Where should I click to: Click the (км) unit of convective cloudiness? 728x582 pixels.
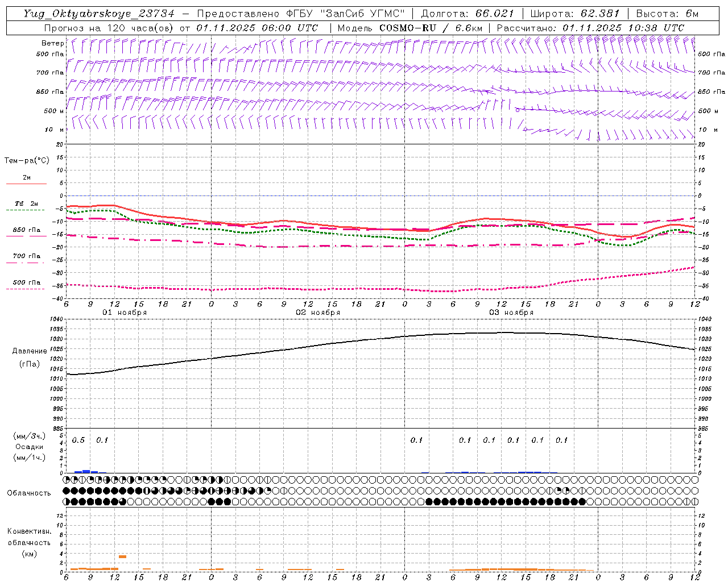(x=29, y=554)
